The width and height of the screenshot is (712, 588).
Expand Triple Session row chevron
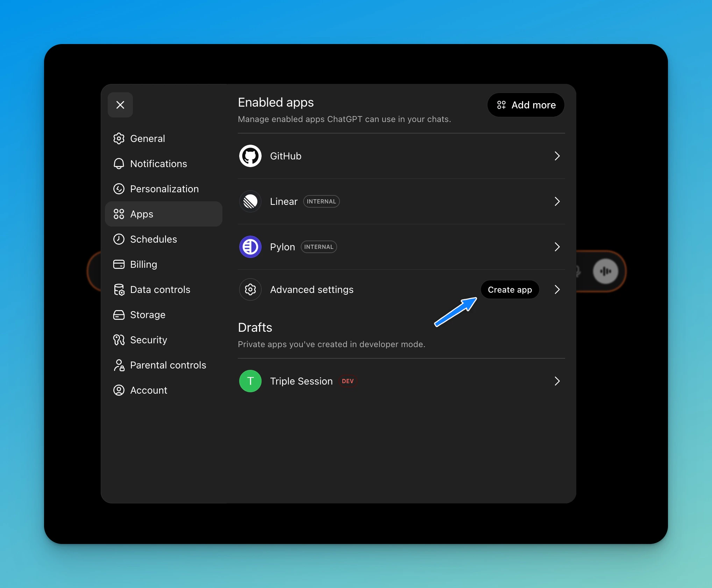557,381
